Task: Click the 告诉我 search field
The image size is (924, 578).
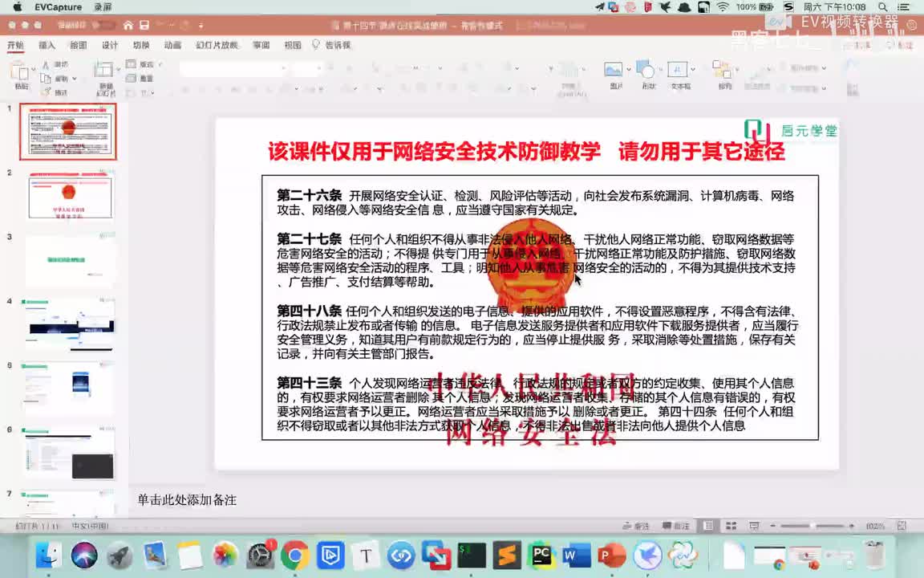Action: [x=338, y=45]
